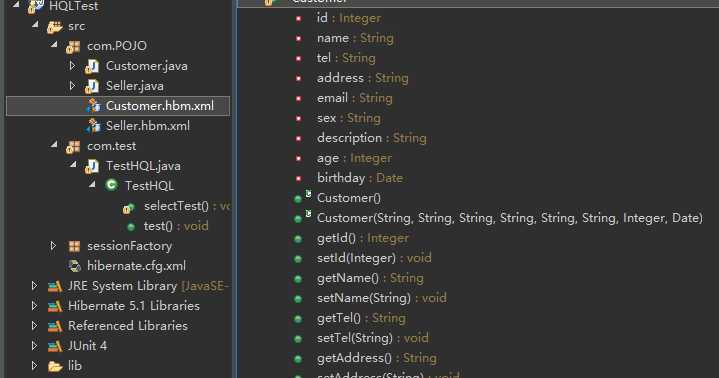Click the public method icon beside getId()
719x378 pixels.
[298, 239]
